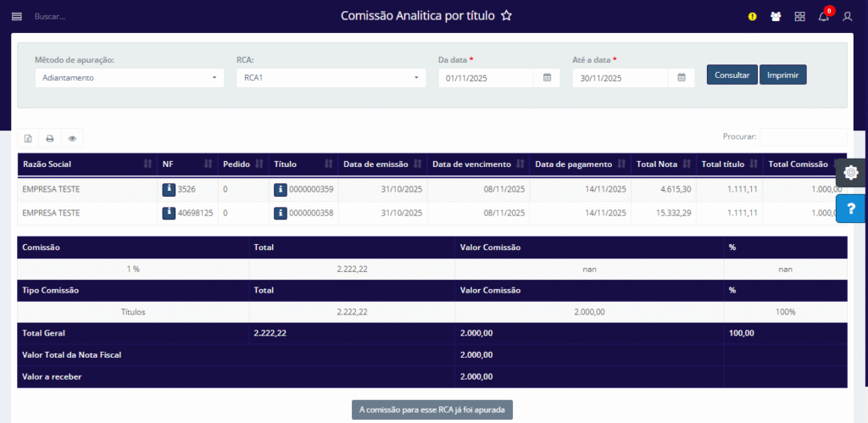Open the user profile icon
This screenshot has height=423, width=868.
tap(847, 16)
